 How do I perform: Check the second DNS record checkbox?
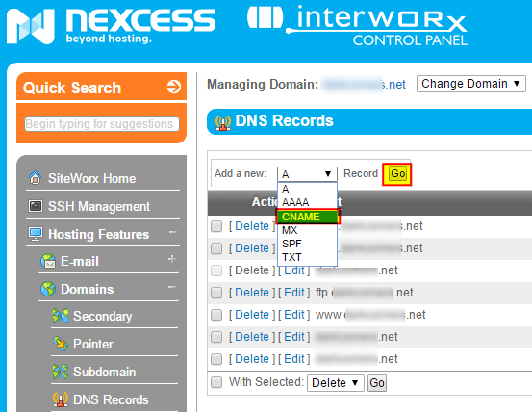216,248
